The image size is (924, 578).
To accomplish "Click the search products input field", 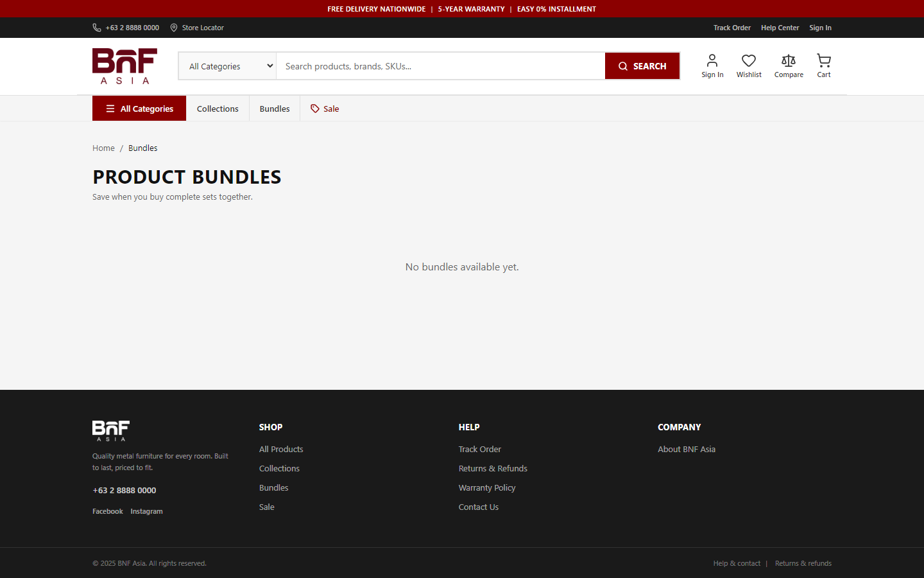I will pyautogui.click(x=441, y=66).
